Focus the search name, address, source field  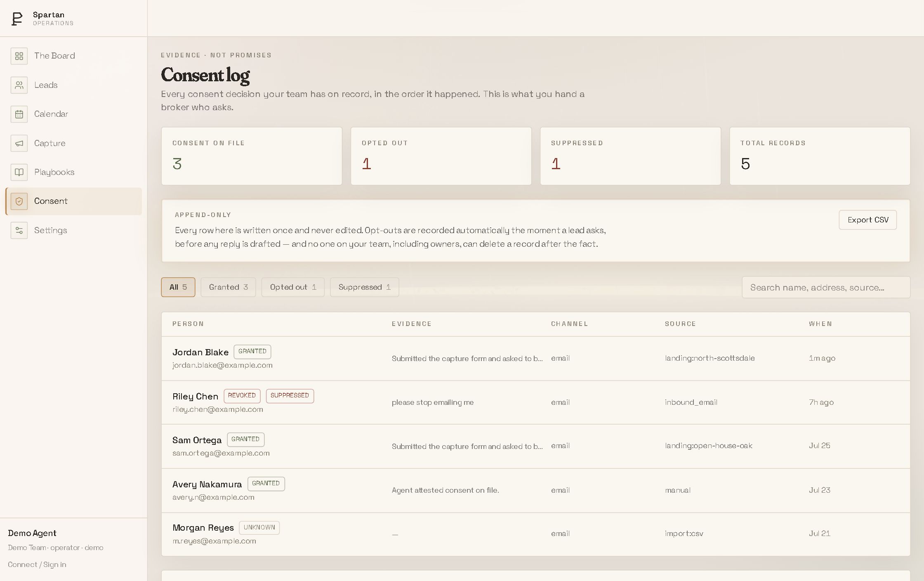click(826, 288)
